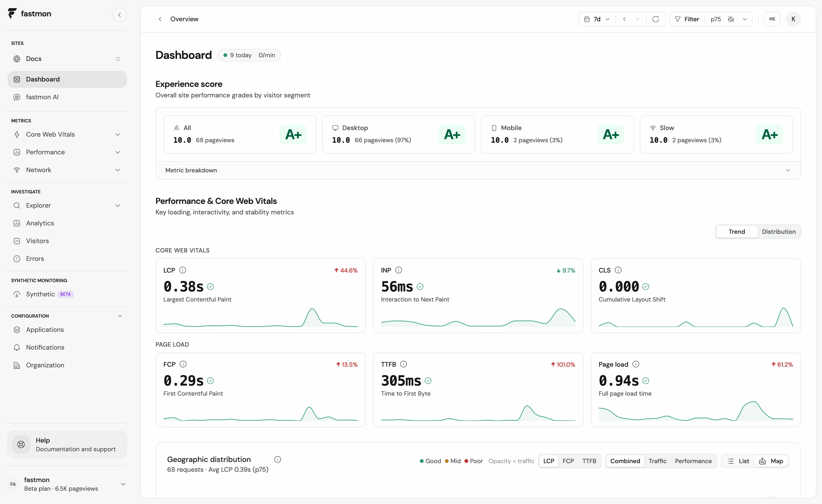This screenshot has width=822, height=504.
Task: Show the geographic data as Map
Action: click(x=771, y=461)
